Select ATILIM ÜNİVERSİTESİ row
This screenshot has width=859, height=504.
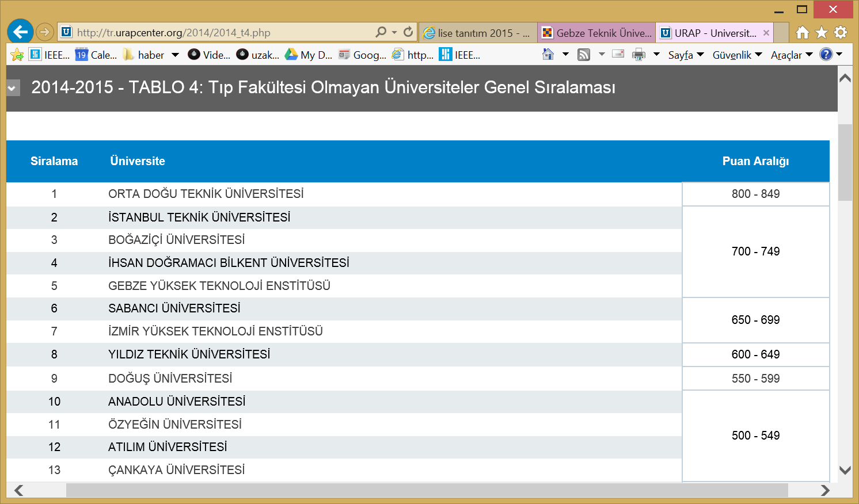click(344, 447)
